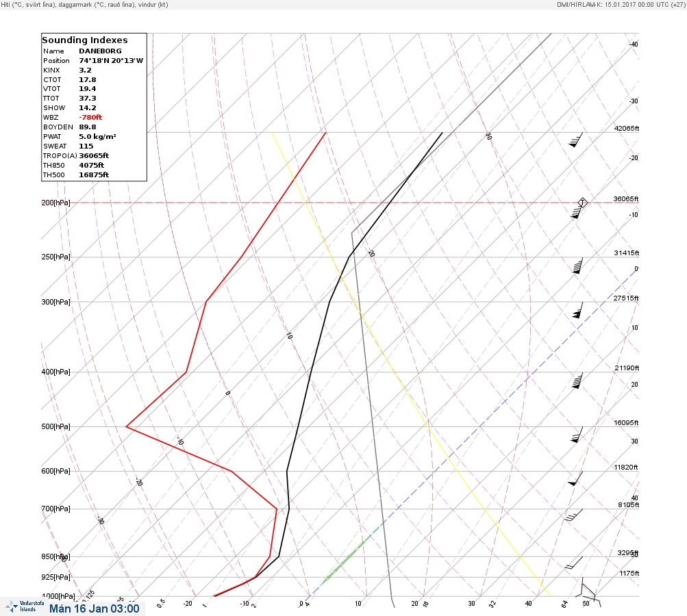The image size is (687, 616).
Task: Click the CTOT value 17.8
Action: point(88,79)
